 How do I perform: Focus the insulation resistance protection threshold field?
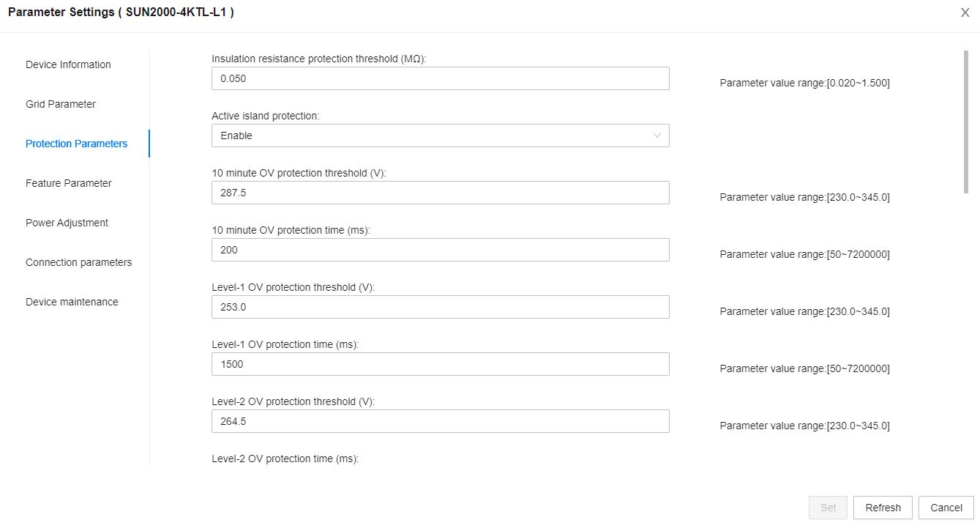click(440, 78)
